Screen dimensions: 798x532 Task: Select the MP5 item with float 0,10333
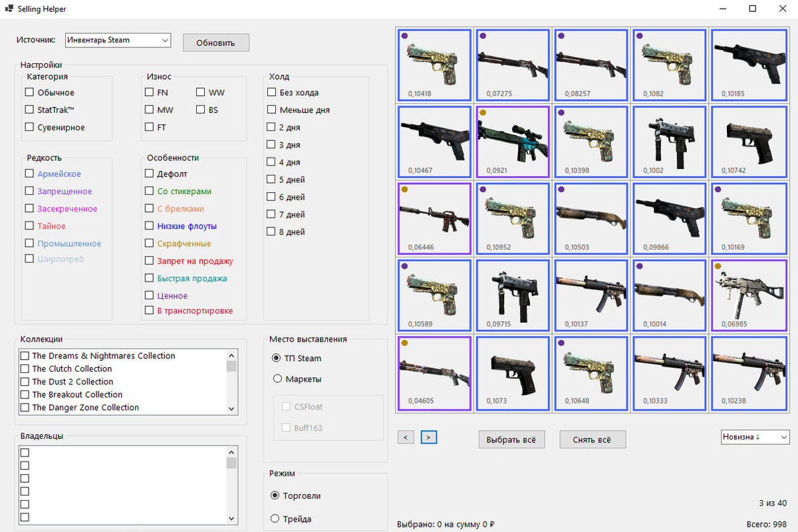pyautogui.click(x=670, y=372)
